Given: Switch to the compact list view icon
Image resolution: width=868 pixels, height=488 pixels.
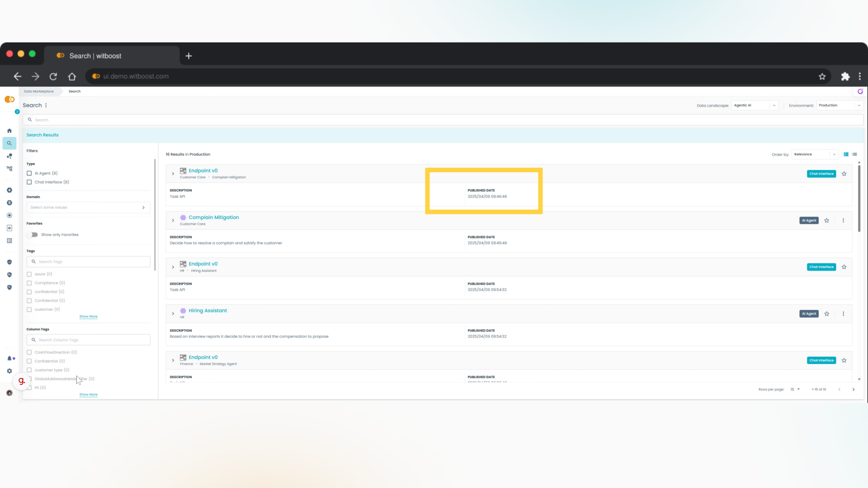Looking at the screenshot, I should click(x=854, y=155).
